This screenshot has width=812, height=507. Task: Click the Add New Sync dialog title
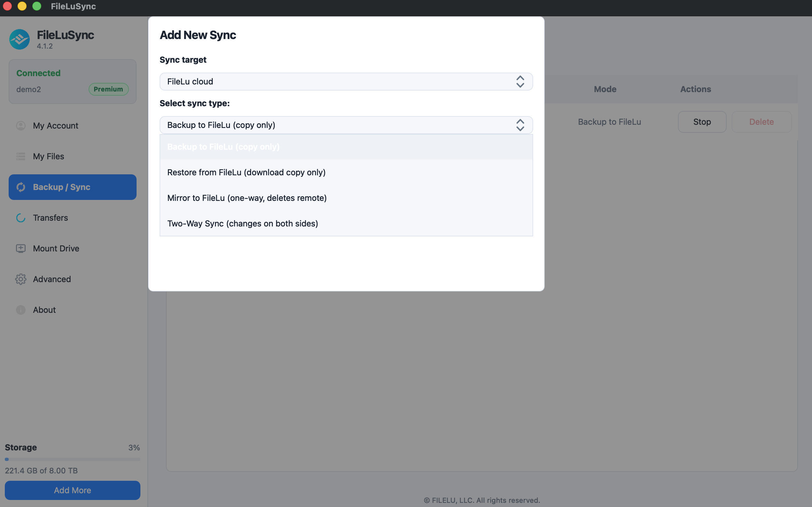(x=198, y=35)
